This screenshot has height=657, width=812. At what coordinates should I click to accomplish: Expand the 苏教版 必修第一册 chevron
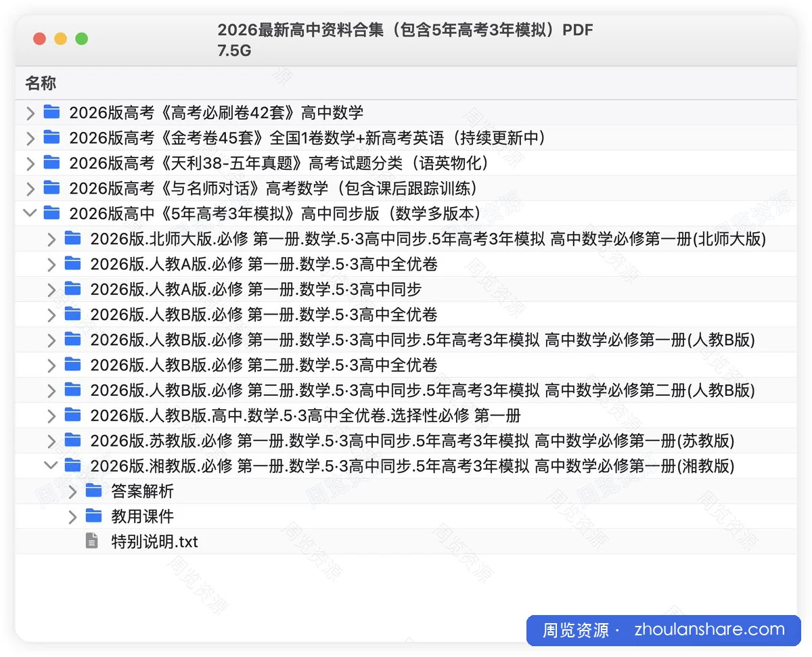pyautogui.click(x=51, y=441)
